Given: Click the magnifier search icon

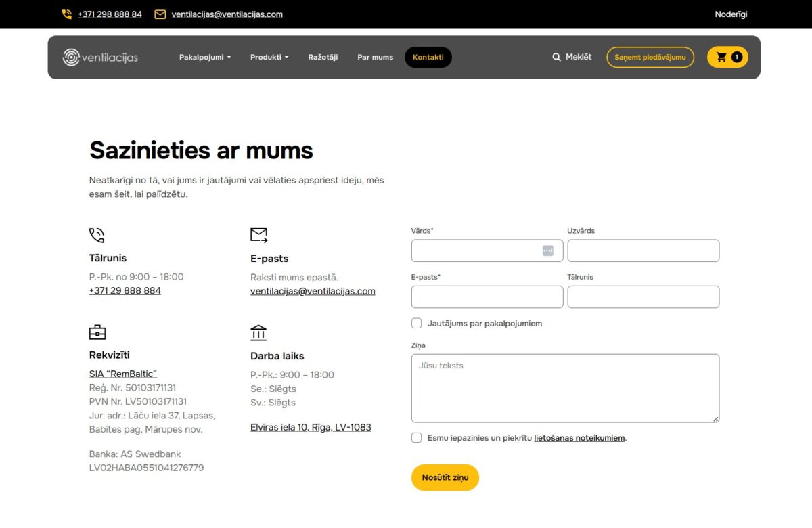Looking at the screenshot, I should coord(556,57).
